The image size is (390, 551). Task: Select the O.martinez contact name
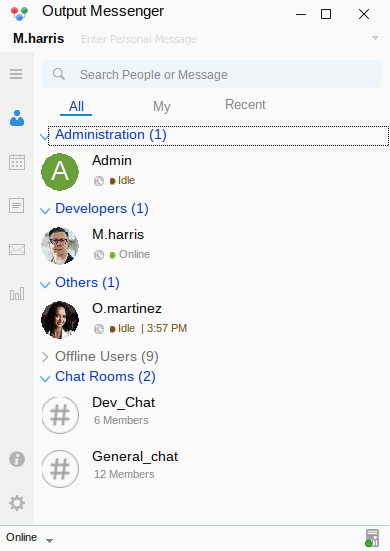pos(127,309)
